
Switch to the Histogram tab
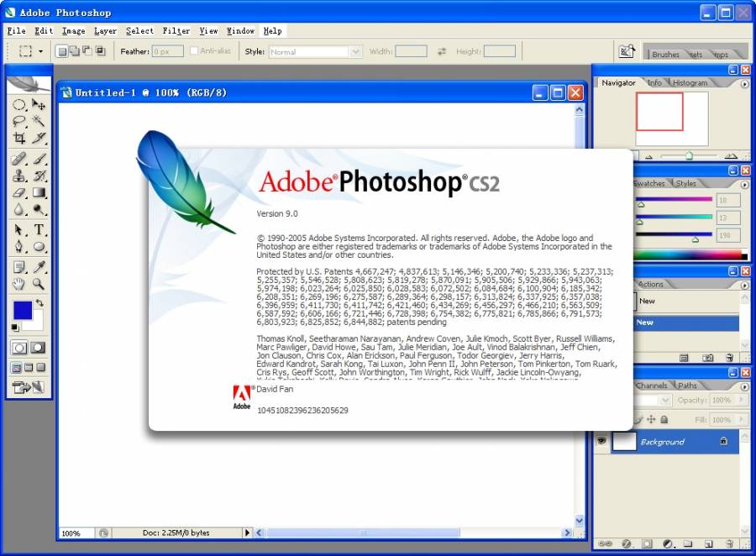click(x=690, y=83)
